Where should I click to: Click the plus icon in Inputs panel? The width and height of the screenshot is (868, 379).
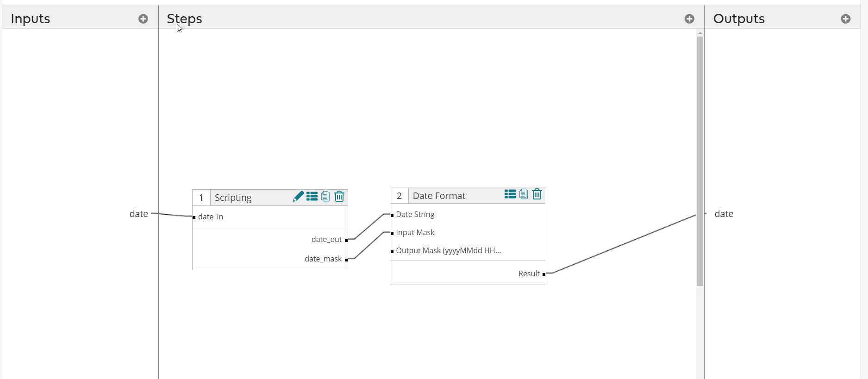pyautogui.click(x=143, y=19)
